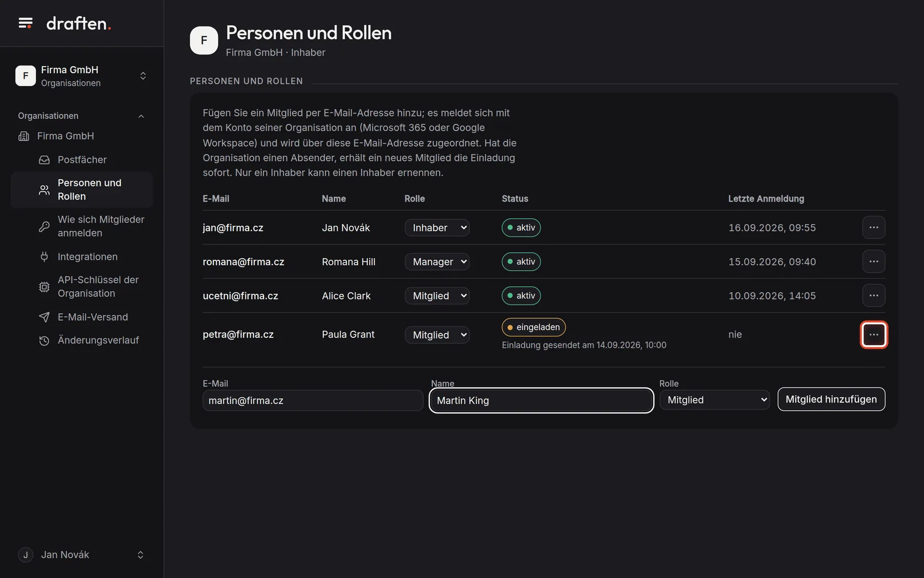The image size is (924, 578).
Task: Open role dropdown for Alice Clark
Action: (437, 296)
